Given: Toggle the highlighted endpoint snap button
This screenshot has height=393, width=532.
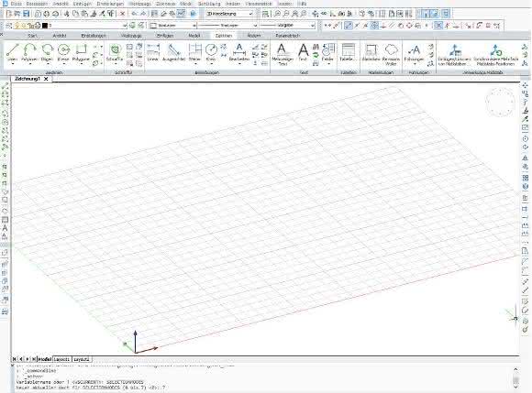Looking at the screenshot, I should pyautogui.click(x=349, y=26).
